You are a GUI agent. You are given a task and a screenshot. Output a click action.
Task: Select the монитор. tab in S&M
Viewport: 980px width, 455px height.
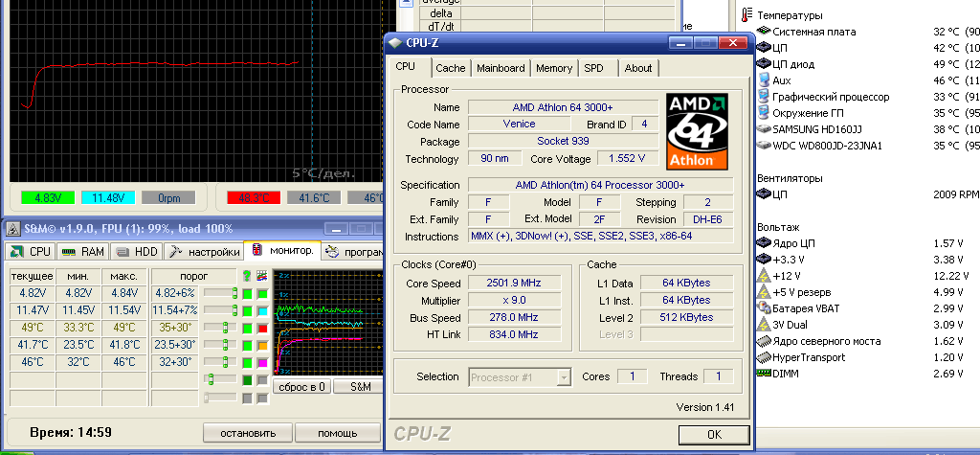[282, 250]
